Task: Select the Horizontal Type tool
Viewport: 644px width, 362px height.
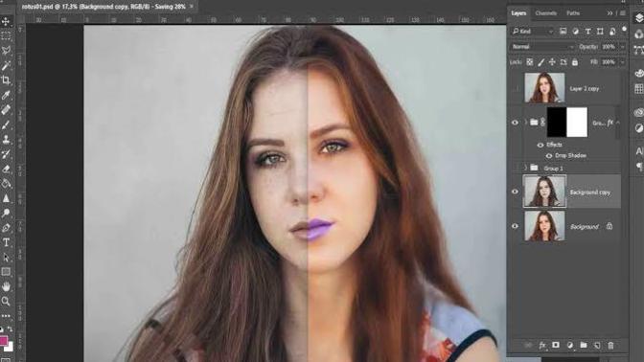Action: click(6, 242)
